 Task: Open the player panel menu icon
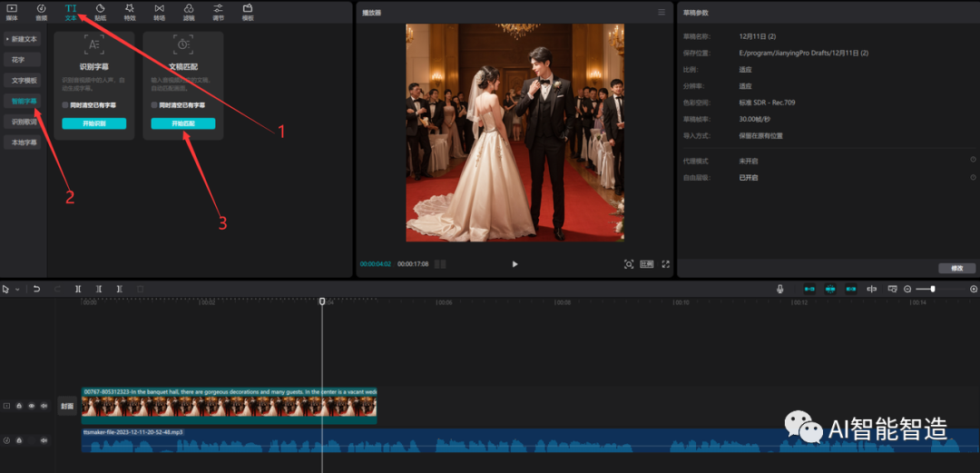pyautogui.click(x=661, y=12)
